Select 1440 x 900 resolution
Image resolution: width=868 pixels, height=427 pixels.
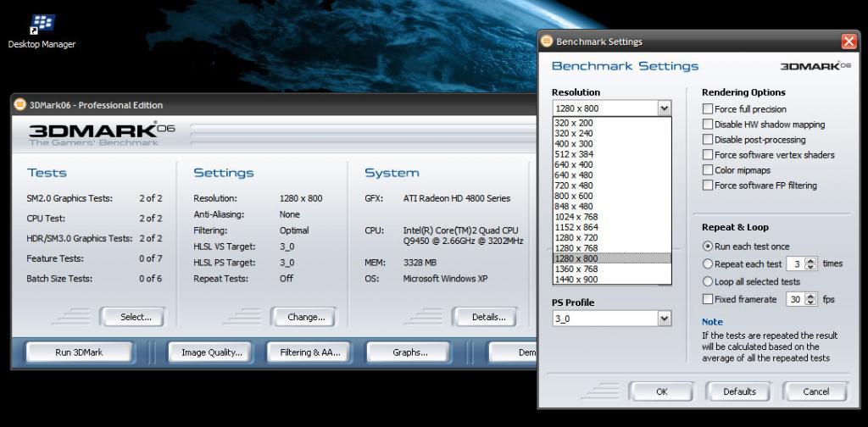click(612, 280)
